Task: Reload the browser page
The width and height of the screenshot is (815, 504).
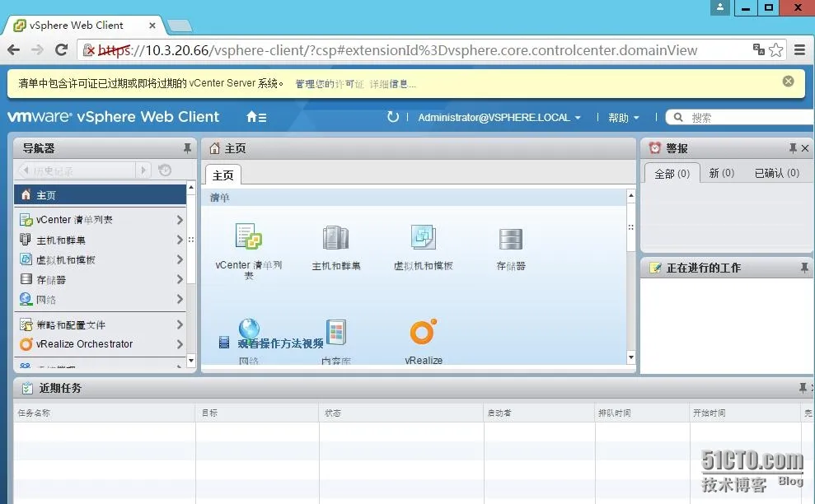Action: [x=61, y=50]
